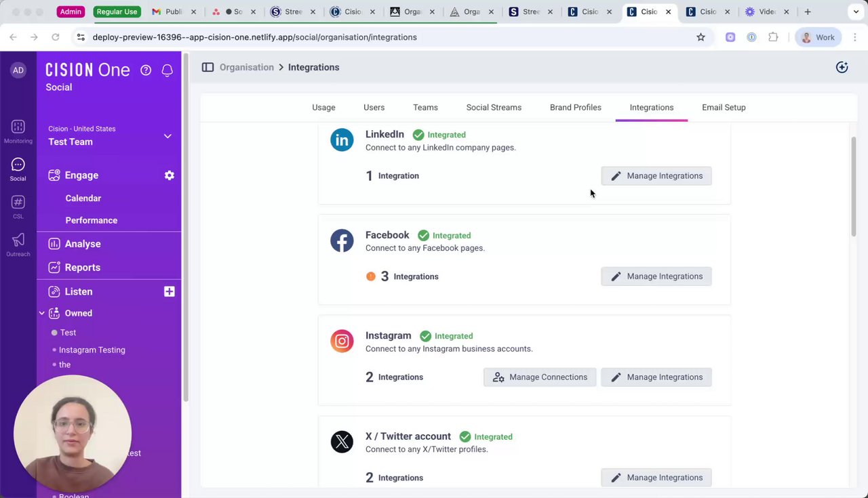Open the Work profile menu
Viewport: 868px width, 498px height.
pos(818,37)
